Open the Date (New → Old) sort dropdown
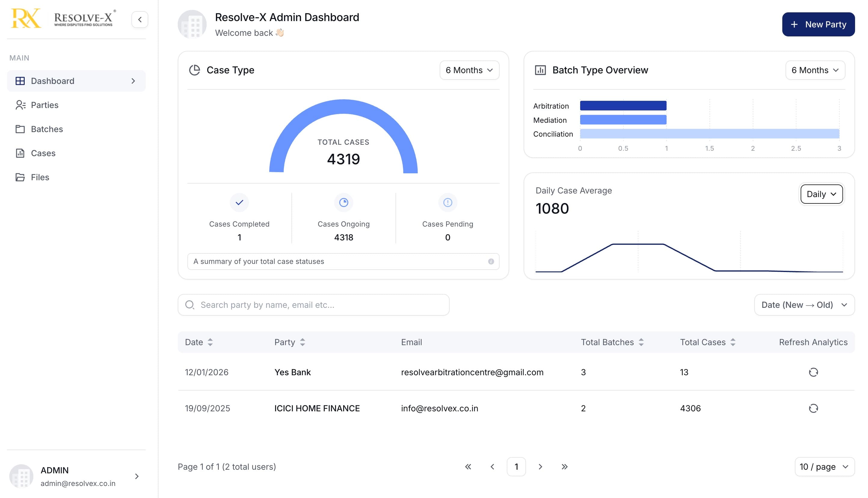The width and height of the screenshot is (868, 498). pyautogui.click(x=804, y=305)
